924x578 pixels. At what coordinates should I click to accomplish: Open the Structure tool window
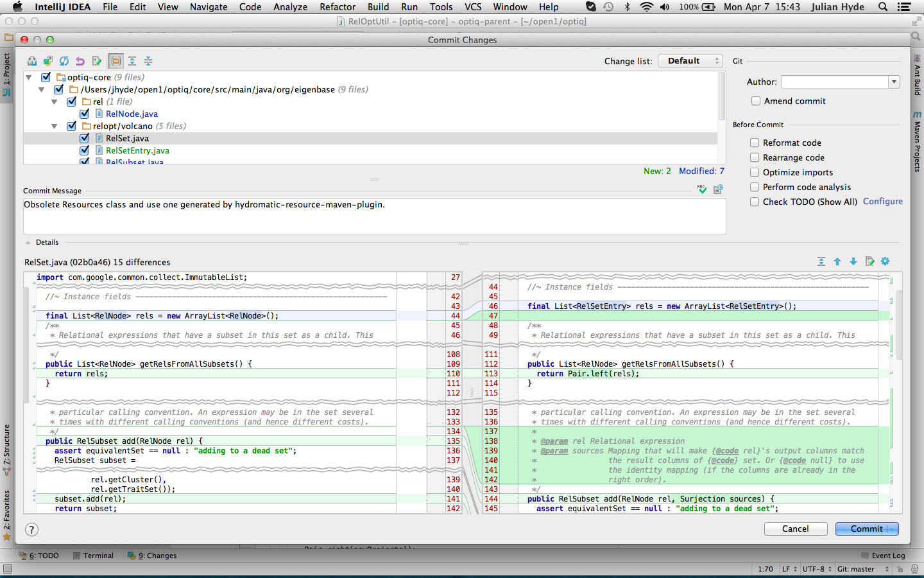[6, 450]
